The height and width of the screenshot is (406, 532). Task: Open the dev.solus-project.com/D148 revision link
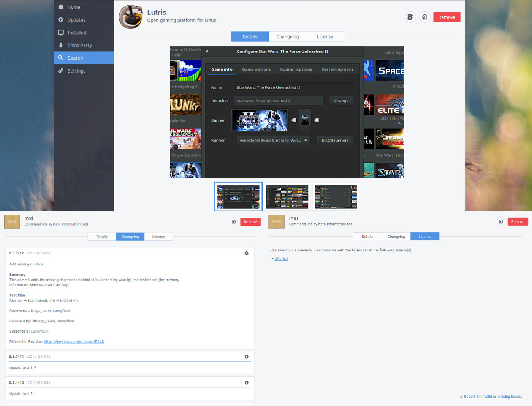[x=74, y=342]
